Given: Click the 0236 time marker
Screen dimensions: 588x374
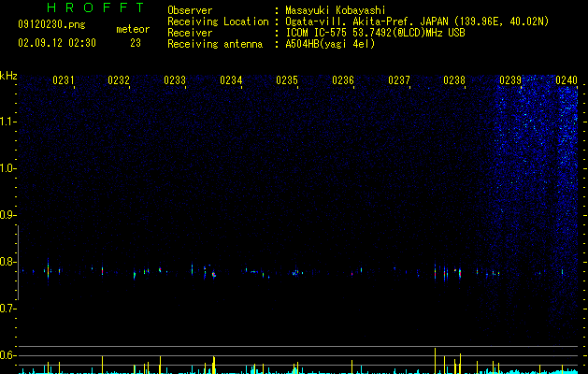Looking at the screenshot, I should click(343, 80).
